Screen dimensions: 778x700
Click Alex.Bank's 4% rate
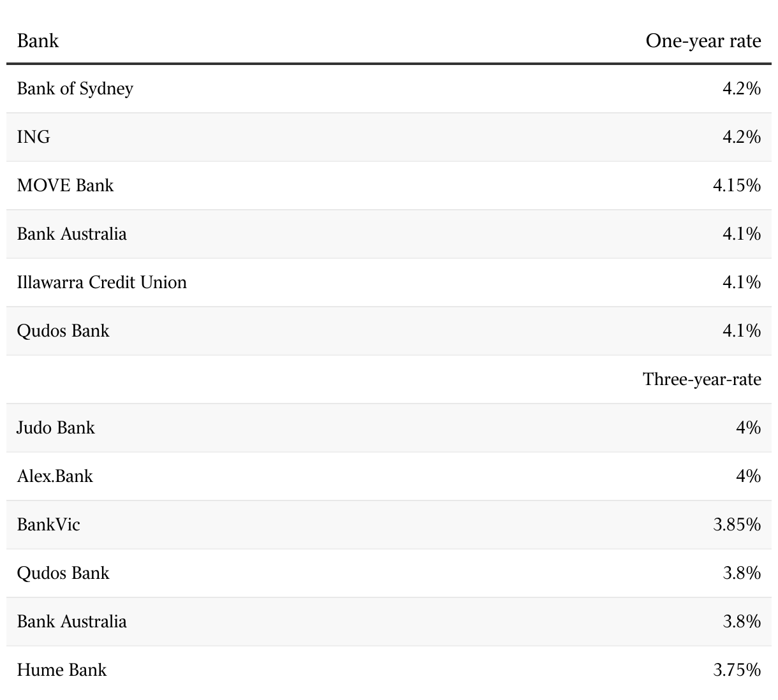click(749, 476)
